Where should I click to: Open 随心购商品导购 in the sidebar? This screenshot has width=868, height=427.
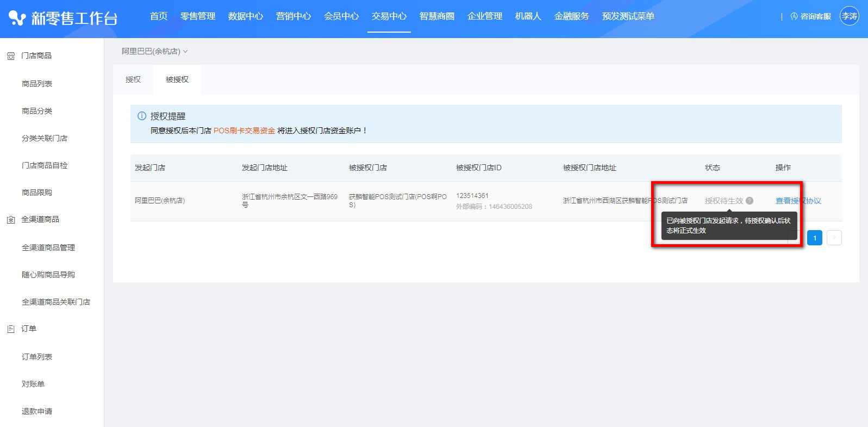(x=48, y=275)
